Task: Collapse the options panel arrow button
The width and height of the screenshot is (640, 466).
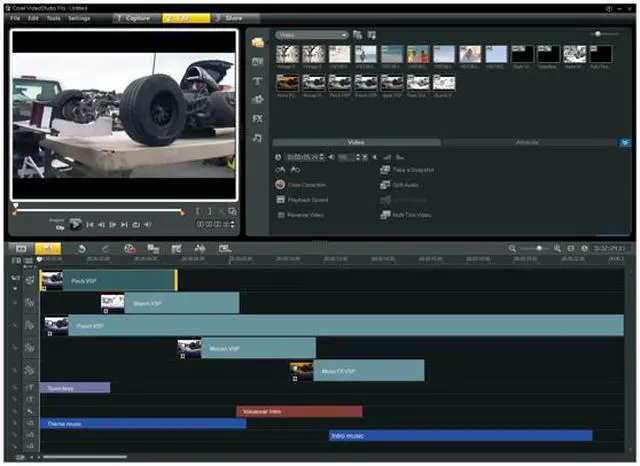Action: (x=625, y=142)
